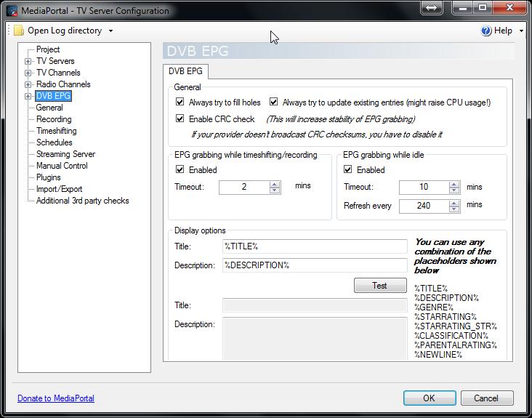Expand the Radio Channels tree node
This screenshot has width=532, height=418.
[x=28, y=84]
